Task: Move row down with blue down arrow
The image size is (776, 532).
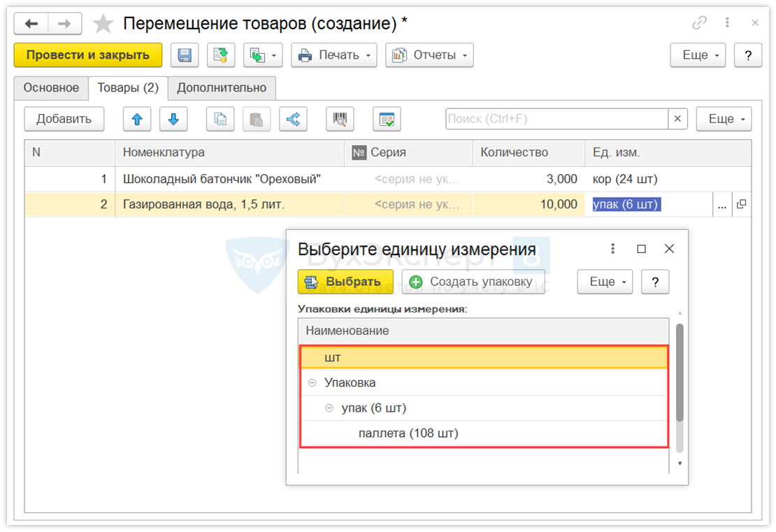Action: [x=173, y=119]
